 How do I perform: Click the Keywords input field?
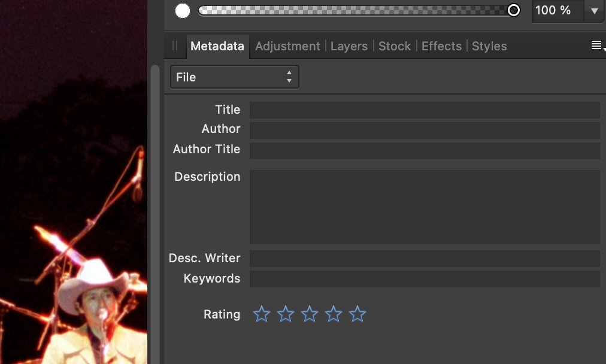[x=425, y=279]
